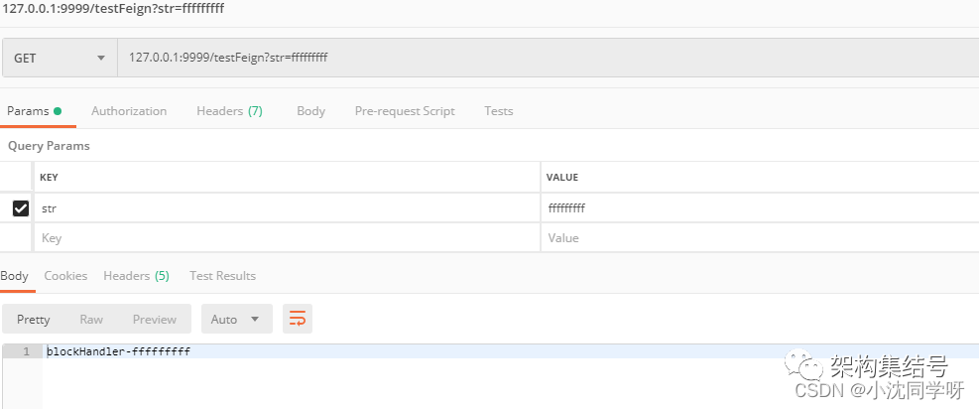Select the Pretty response view

click(34, 319)
